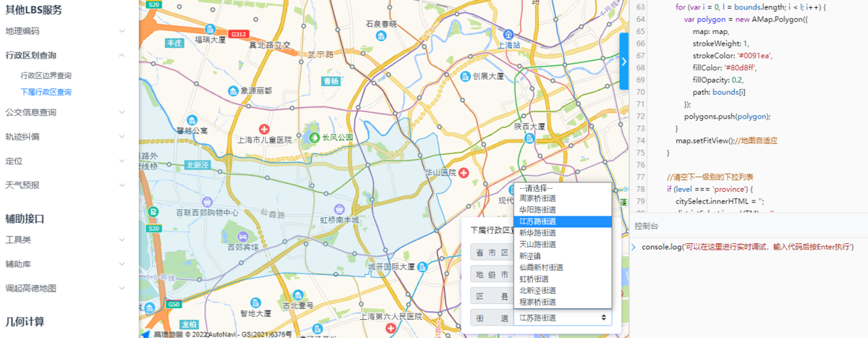The image size is (868, 338).
Task: Click the console input line
Action: pos(747,248)
